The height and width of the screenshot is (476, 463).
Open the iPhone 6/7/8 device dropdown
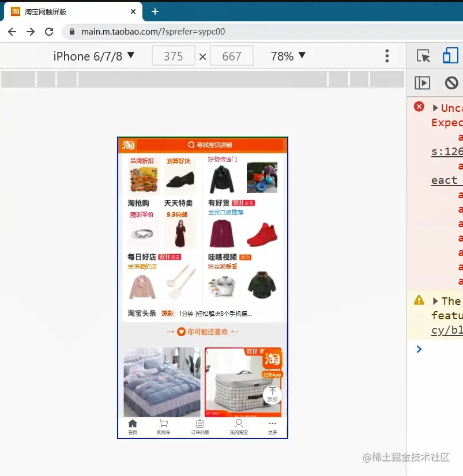[93, 56]
